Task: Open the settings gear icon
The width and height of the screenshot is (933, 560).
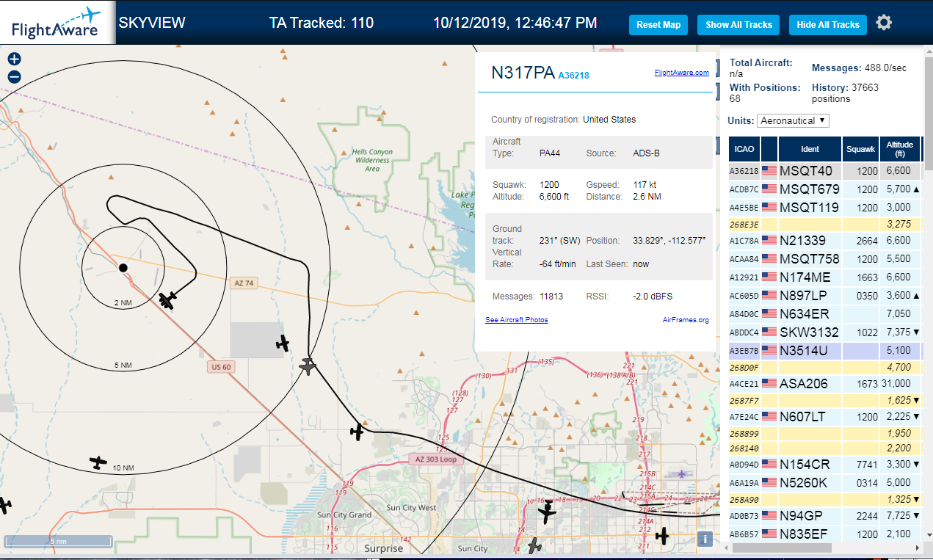Action: (x=884, y=23)
